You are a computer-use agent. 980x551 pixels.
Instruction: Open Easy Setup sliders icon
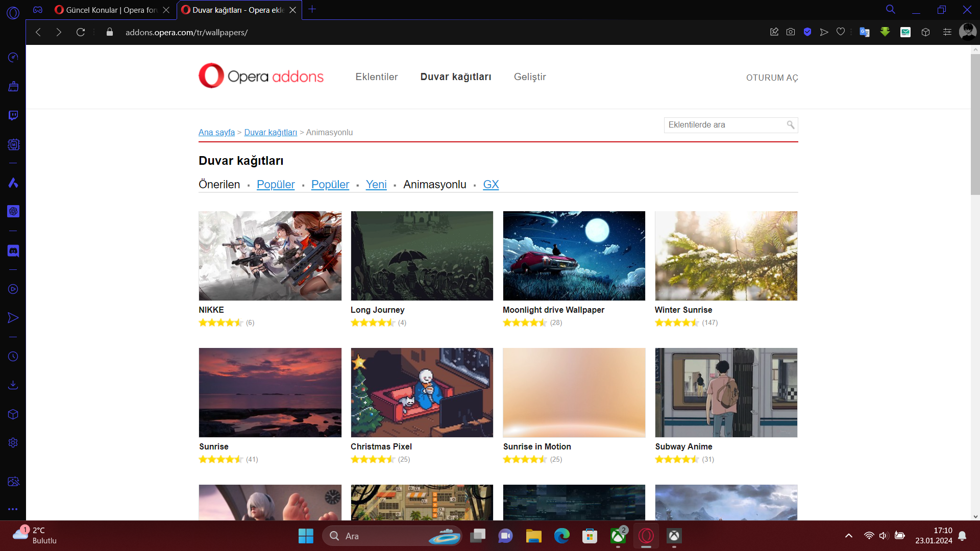(947, 32)
